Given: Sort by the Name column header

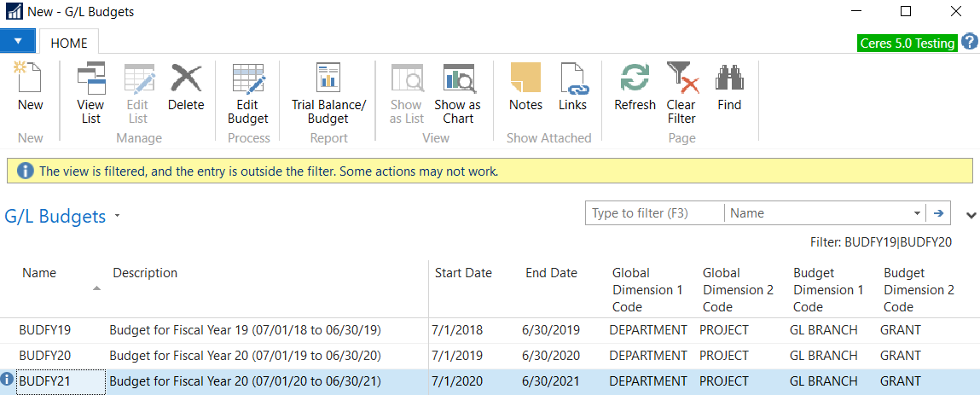Looking at the screenshot, I should point(39,273).
